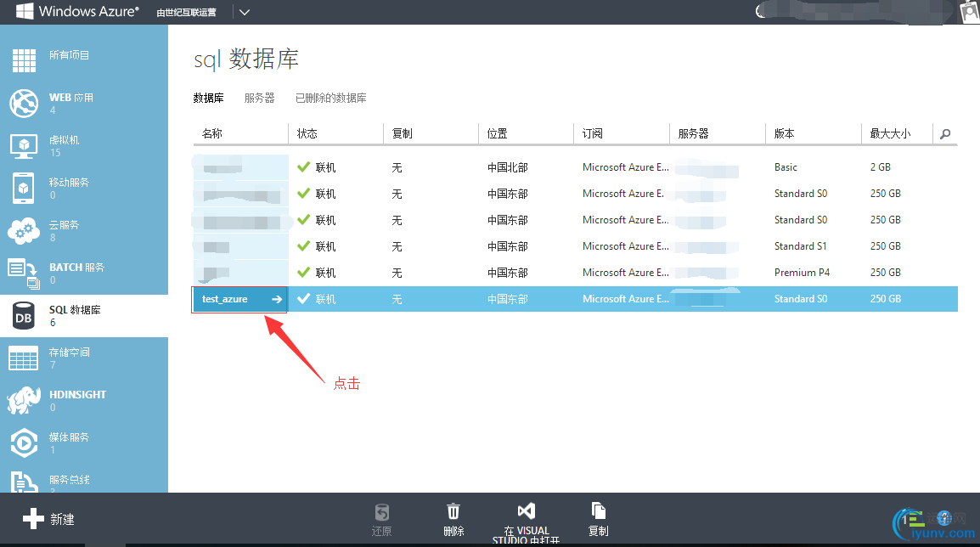Screen dimensions: 980x547
Task: Select the 存储空间 storage table icon
Action: 23,358
